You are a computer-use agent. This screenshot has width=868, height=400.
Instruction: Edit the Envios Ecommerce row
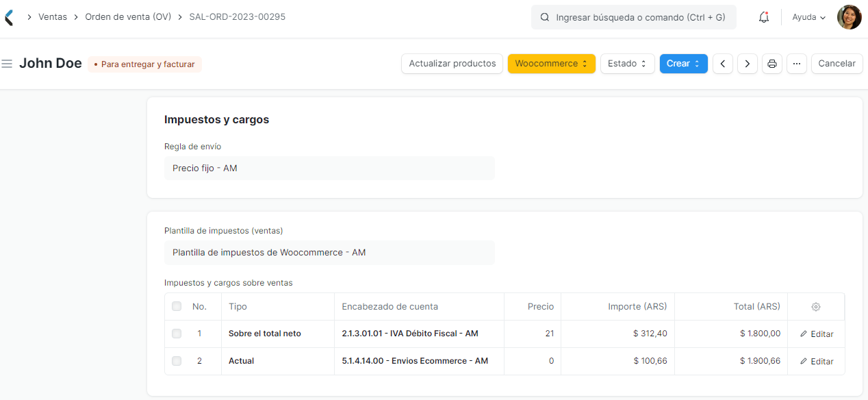817,362
